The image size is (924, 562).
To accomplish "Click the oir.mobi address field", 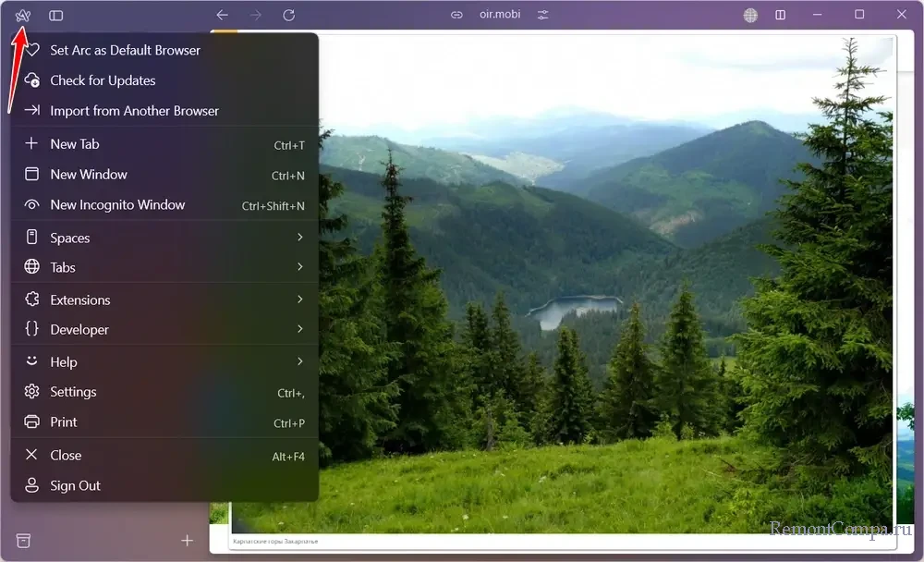I will tap(498, 16).
